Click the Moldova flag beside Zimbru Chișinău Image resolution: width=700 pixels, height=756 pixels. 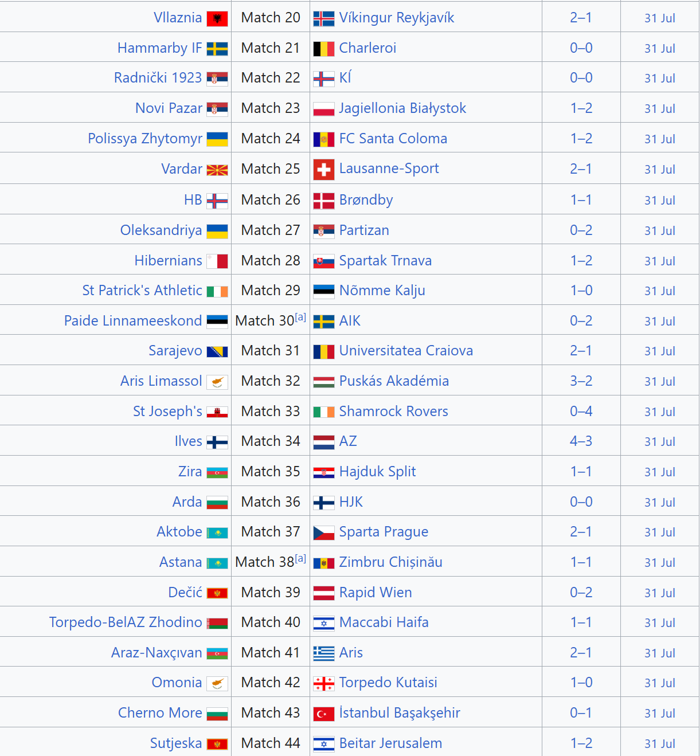pos(324,563)
